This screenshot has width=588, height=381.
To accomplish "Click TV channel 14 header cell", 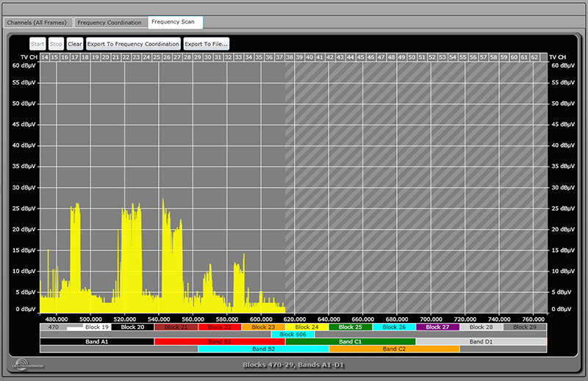I will [45, 57].
